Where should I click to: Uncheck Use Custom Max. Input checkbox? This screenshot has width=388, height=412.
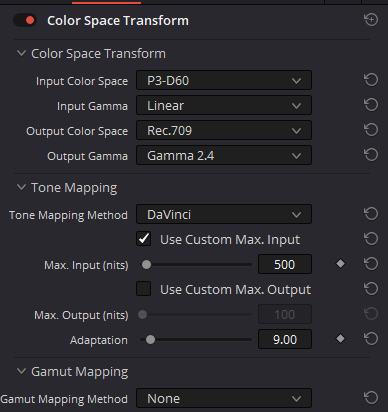(144, 239)
